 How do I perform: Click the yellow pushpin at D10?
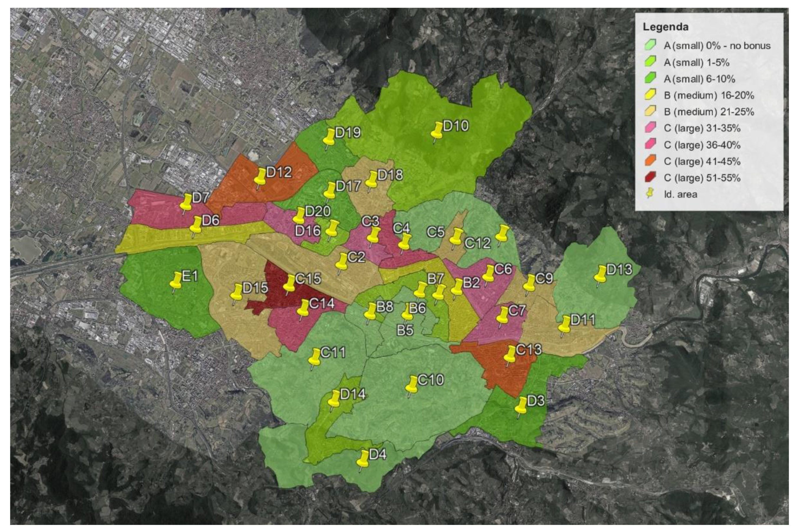(437, 131)
